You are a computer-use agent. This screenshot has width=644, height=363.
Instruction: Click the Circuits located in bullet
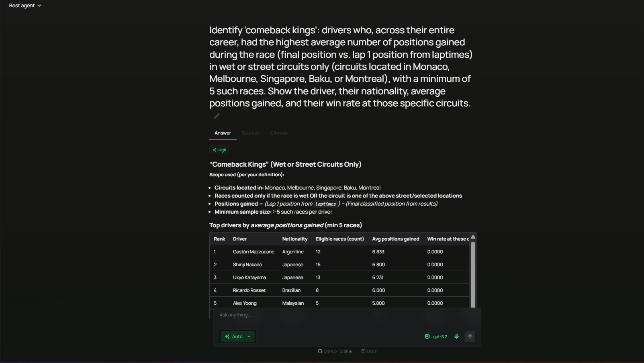tap(297, 188)
